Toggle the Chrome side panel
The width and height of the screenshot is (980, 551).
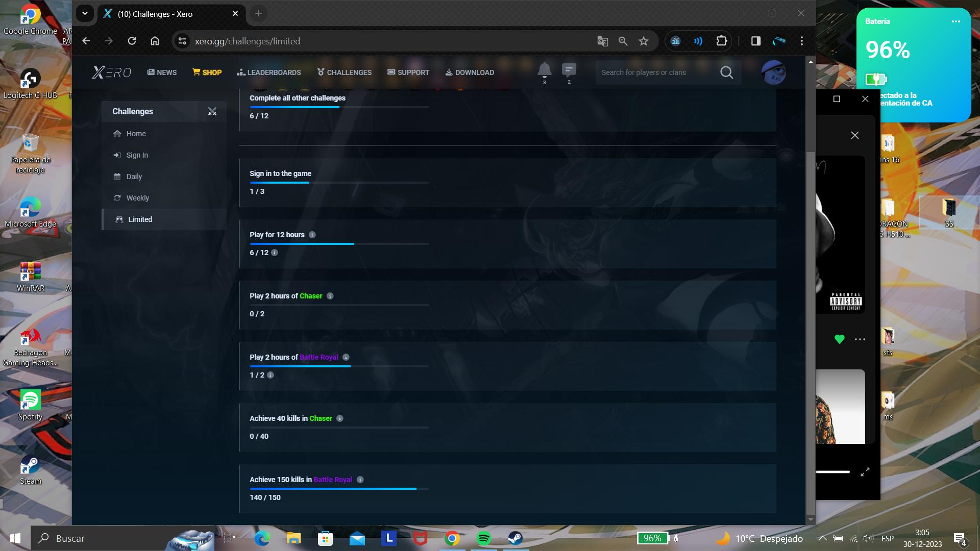[756, 41]
